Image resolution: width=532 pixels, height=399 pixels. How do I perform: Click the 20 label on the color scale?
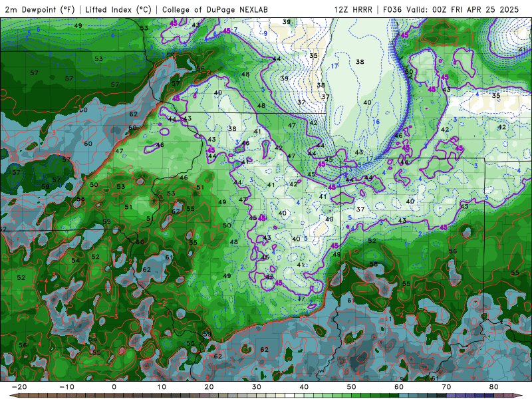coord(209,387)
